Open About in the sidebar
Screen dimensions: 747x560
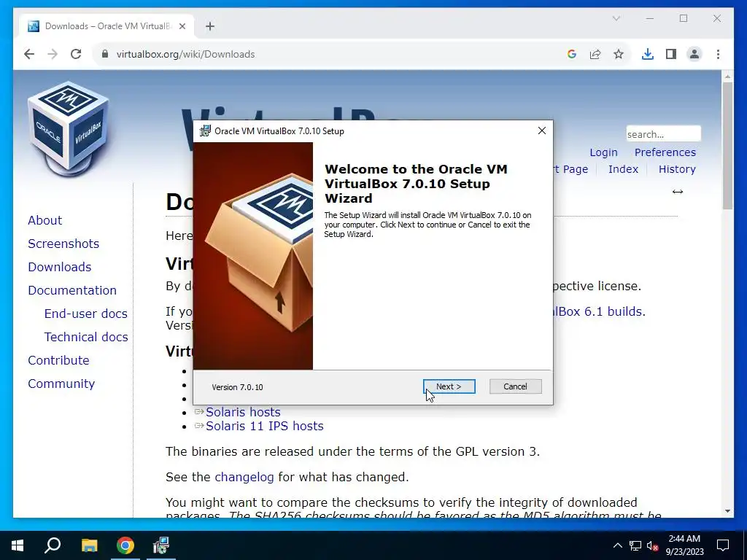(x=44, y=220)
